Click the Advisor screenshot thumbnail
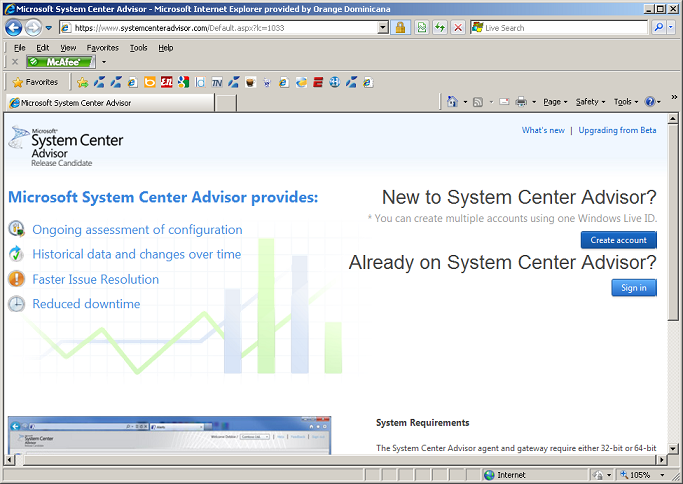 169,435
